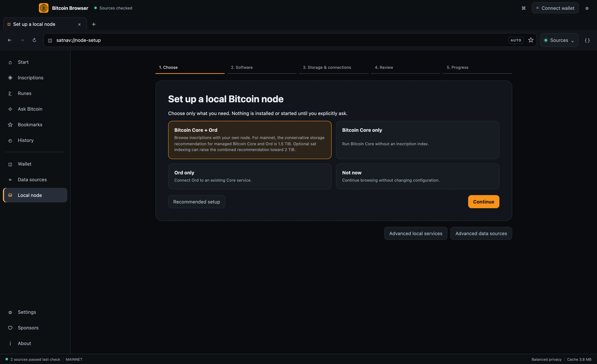597x364 pixels.
Task: Go back with the left arrow
Action: [x=10, y=40]
